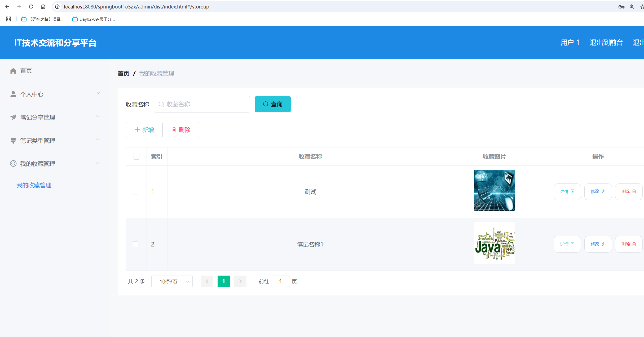Image resolution: width=644 pixels, height=337 pixels.
Task: Check the checkbox for 笔记名称1 row
Action: point(136,244)
